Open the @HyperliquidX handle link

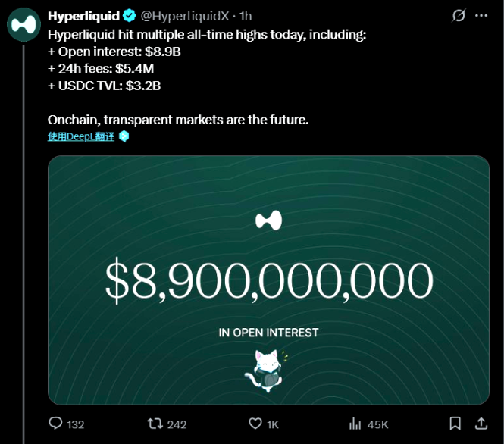[186, 16]
